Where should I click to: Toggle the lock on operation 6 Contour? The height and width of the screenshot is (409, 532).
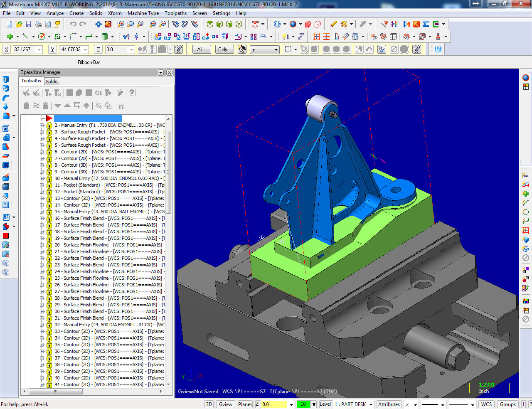point(49,152)
